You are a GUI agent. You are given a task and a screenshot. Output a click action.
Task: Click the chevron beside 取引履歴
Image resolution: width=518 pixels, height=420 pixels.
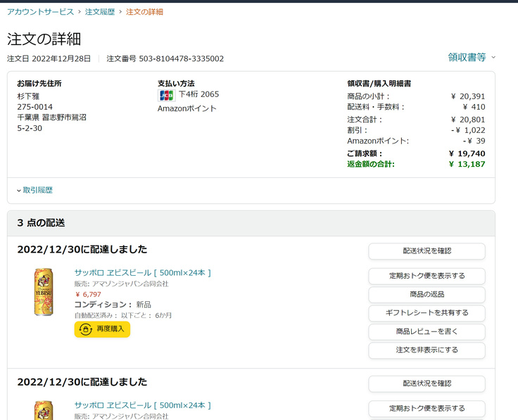[19, 191]
